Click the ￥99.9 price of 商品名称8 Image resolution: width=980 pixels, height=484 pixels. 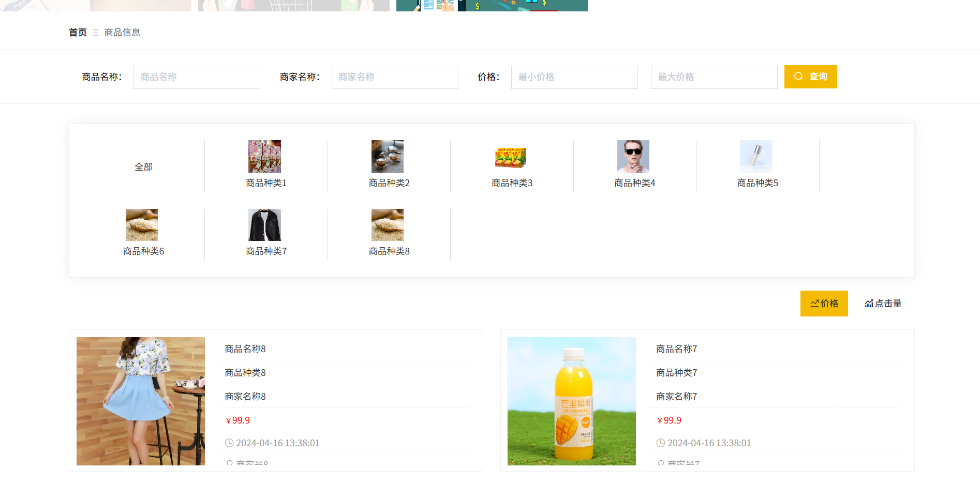pyautogui.click(x=237, y=420)
